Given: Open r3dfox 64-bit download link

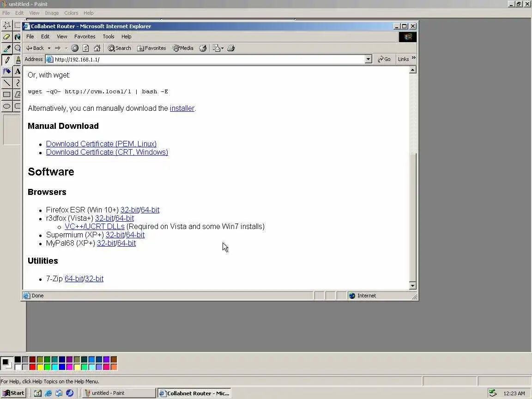Looking at the screenshot, I should pos(125,218).
